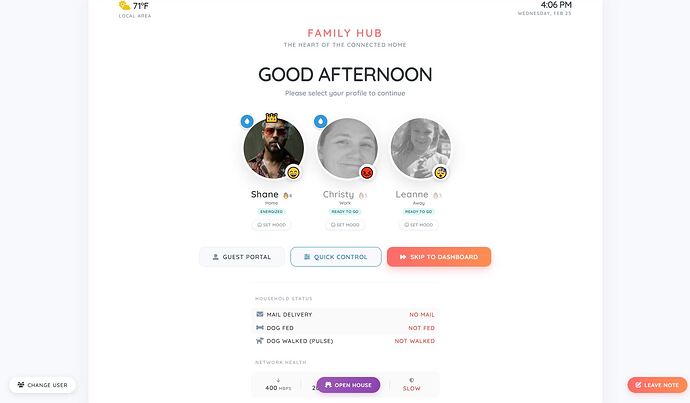Open Shane's Set Mood picker

point(271,225)
